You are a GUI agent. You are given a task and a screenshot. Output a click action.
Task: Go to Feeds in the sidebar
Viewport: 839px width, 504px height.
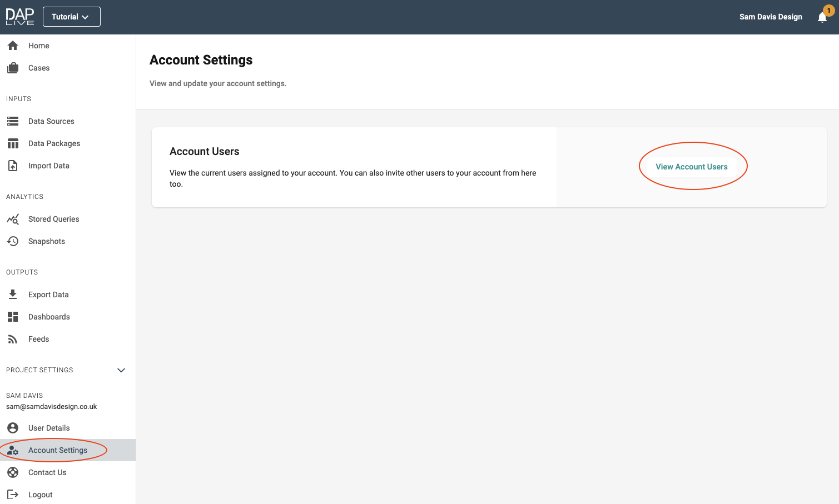tap(38, 339)
